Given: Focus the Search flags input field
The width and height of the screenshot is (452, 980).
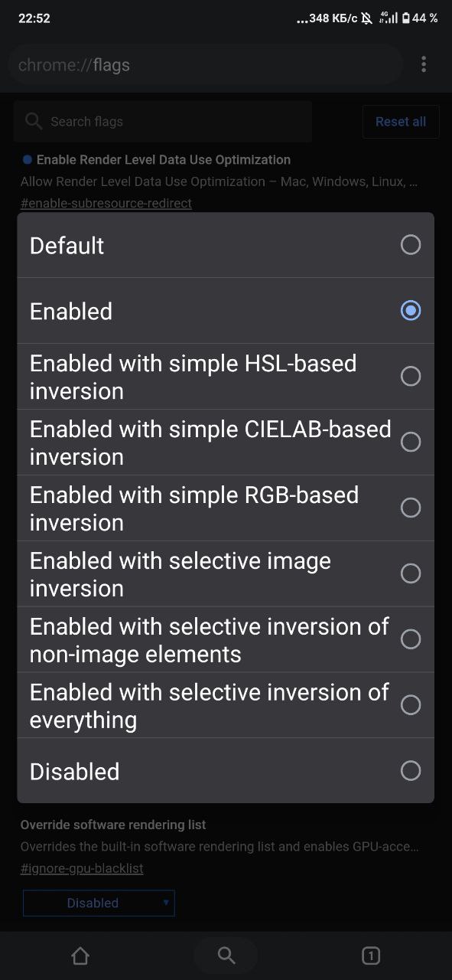Looking at the screenshot, I should 163,121.
